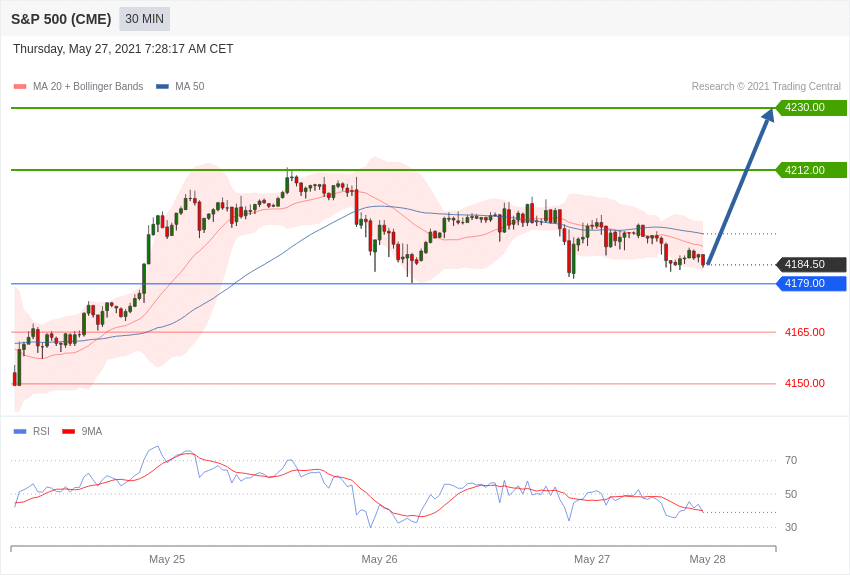850x576 pixels.
Task: Click the 4165.00 red support label
Action: point(805,332)
